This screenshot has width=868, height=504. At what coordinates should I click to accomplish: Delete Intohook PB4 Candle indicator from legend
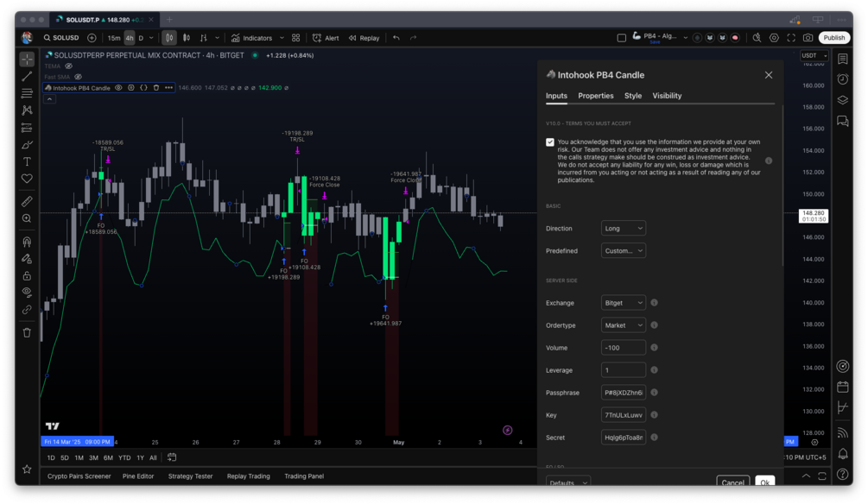[156, 87]
